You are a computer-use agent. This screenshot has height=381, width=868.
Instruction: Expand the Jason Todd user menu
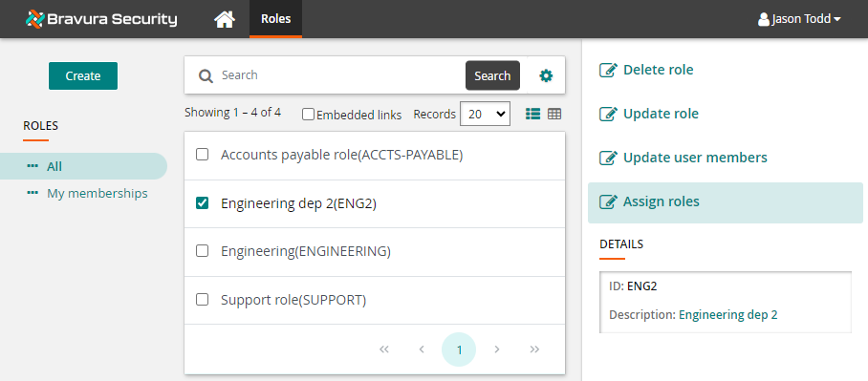pyautogui.click(x=799, y=19)
